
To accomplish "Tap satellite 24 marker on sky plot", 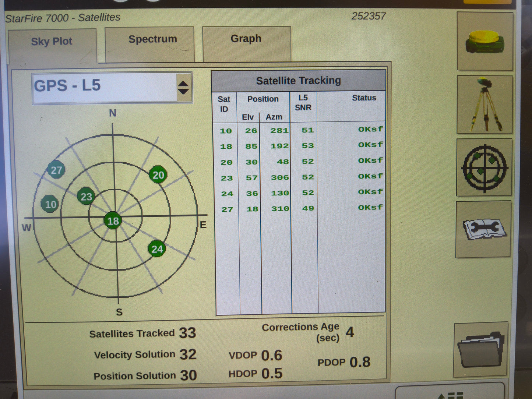I will [x=157, y=249].
